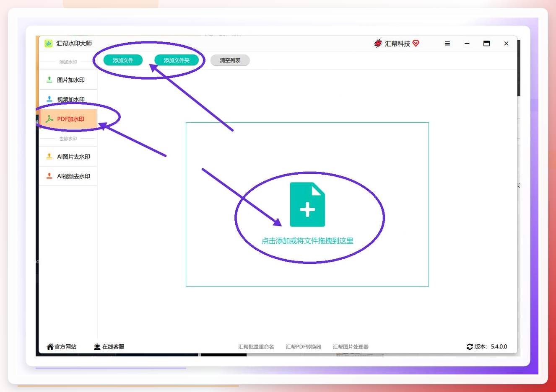Click the version text 5.4.0.0
Viewport: 556px width, 392px height.
499,347
